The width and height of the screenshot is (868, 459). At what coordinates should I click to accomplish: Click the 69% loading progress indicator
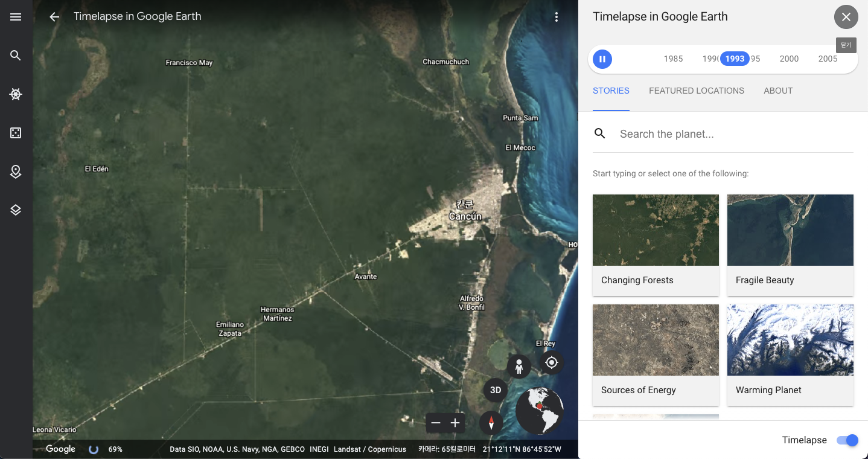[115, 449]
